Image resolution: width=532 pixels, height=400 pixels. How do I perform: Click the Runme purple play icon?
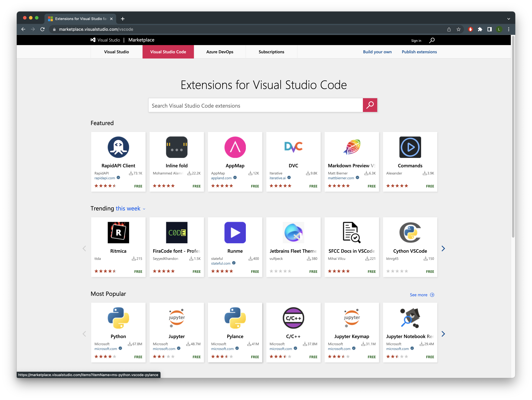coord(235,232)
